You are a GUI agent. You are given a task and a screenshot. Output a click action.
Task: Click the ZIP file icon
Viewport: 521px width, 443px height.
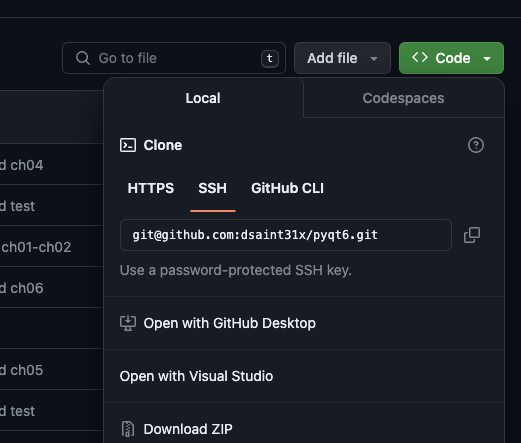(128, 429)
